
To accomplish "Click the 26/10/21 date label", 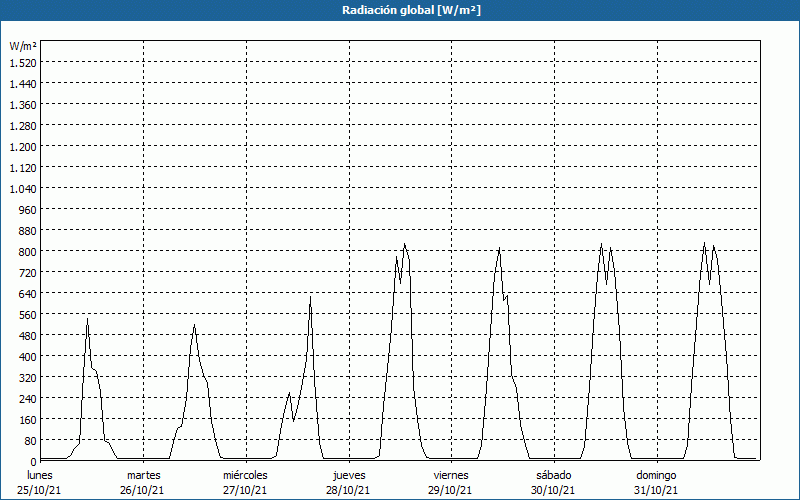I will [142, 490].
